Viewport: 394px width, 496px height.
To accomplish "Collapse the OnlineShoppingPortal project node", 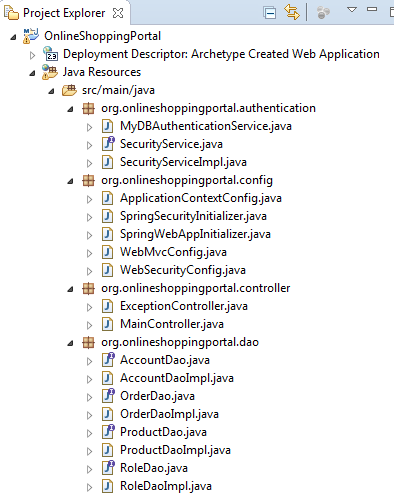I will point(13,37).
